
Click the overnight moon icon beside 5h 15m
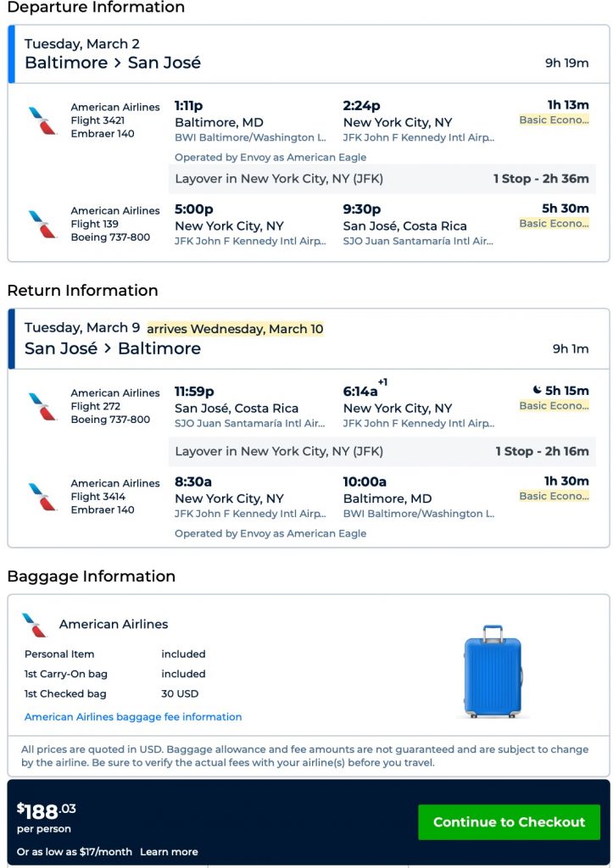537,391
